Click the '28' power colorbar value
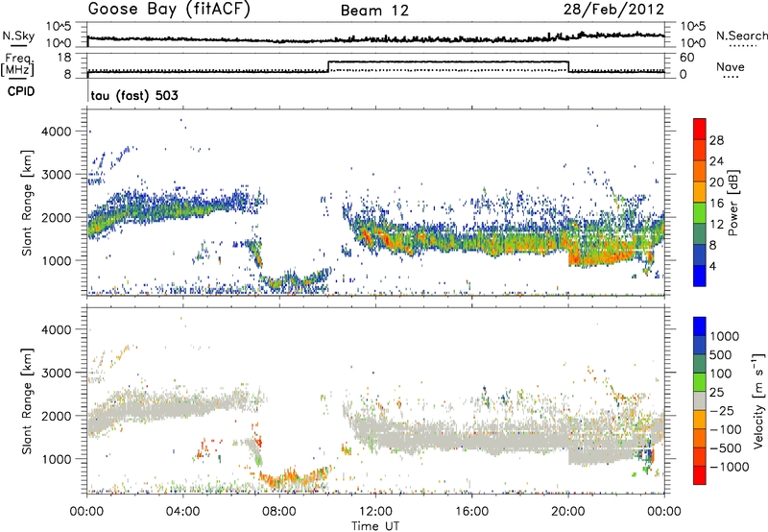The width and height of the screenshot is (768, 532). coord(716,140)
